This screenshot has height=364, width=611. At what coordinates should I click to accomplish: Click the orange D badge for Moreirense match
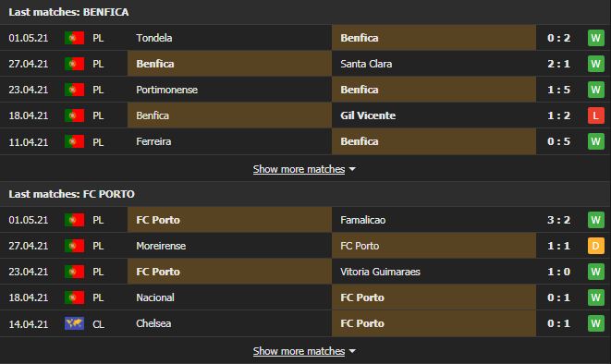(596, 246)
